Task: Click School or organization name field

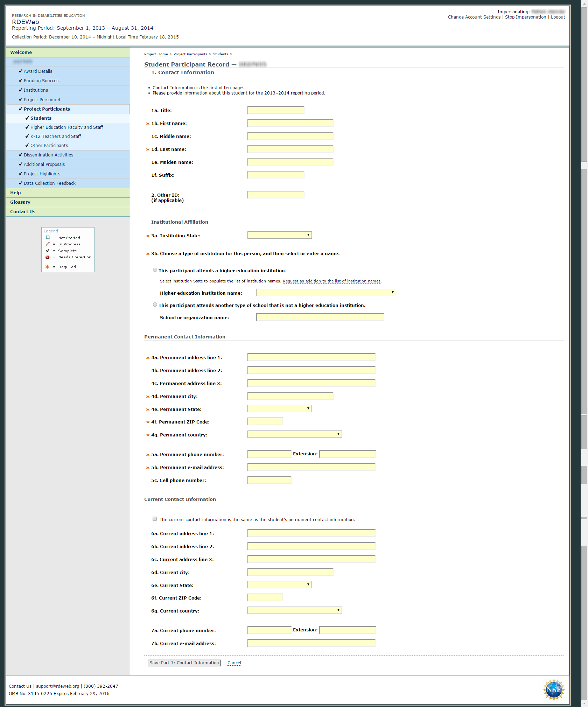Action: tap(320, 317)
